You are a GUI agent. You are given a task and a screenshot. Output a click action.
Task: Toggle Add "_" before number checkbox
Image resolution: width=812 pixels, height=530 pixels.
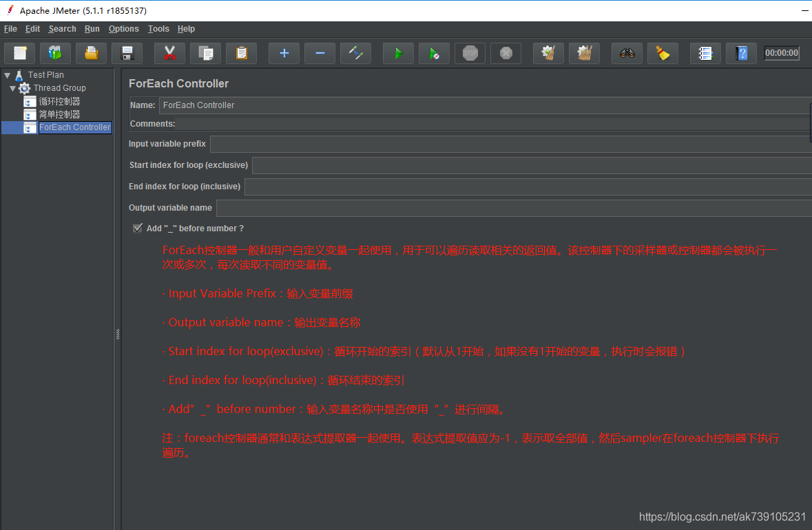(138, 229)
